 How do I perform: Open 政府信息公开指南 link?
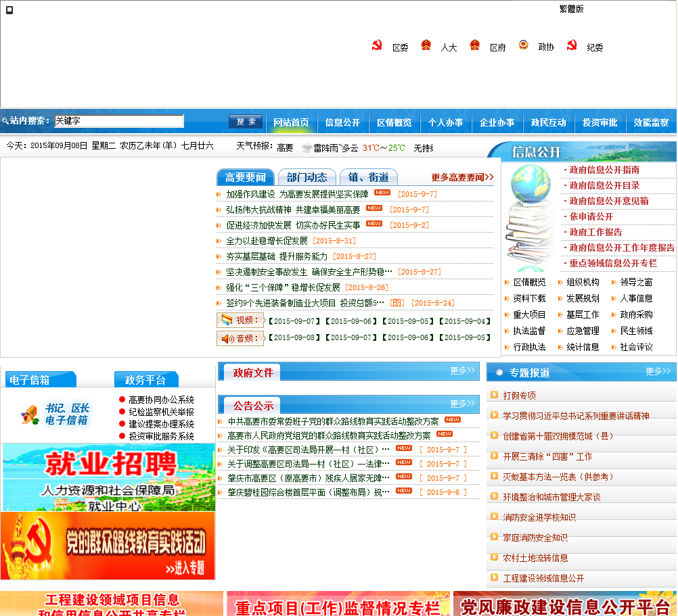[x=604, y=170]
